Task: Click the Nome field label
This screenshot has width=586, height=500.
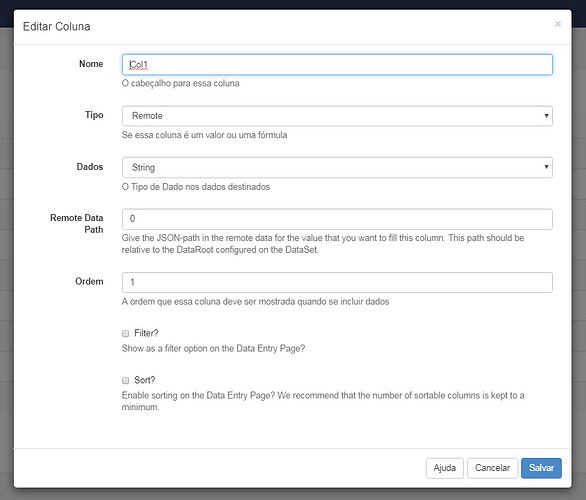Action: pos(91,64)
